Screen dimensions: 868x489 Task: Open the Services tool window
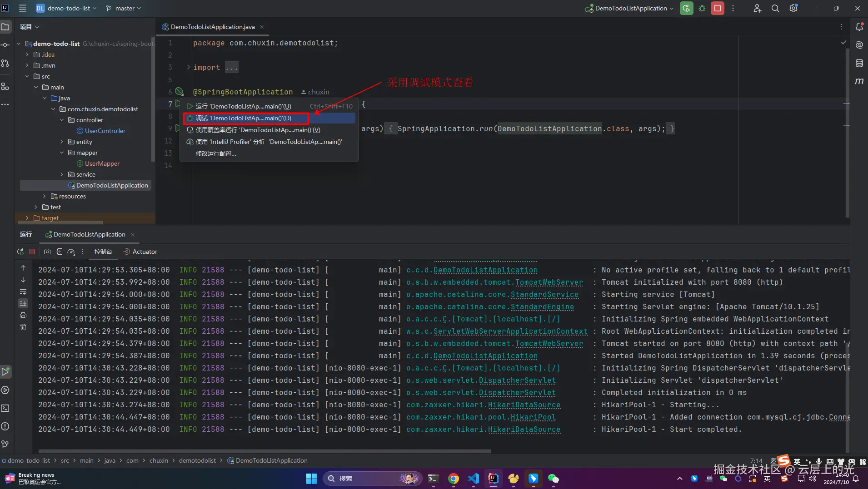coord(5,390)
